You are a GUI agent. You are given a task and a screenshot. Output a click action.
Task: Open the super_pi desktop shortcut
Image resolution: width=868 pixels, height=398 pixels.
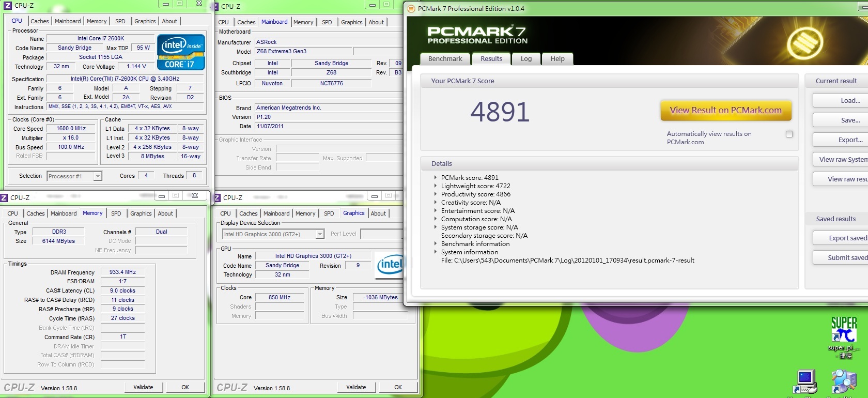pos(844,336)
